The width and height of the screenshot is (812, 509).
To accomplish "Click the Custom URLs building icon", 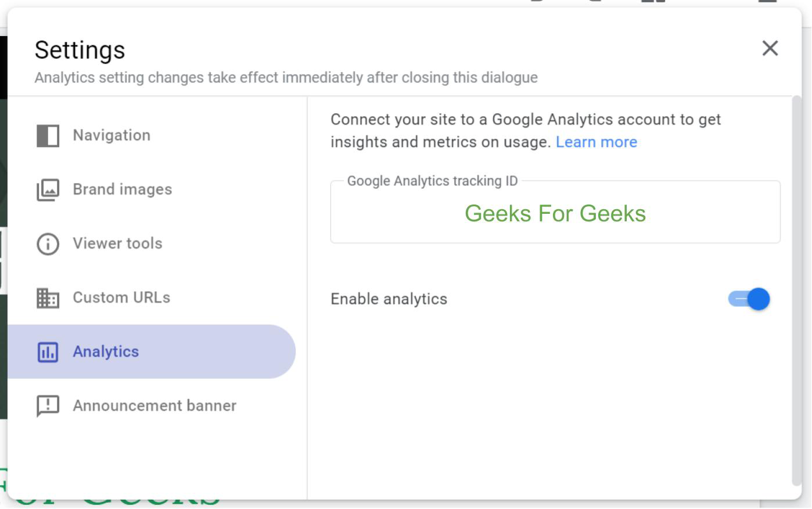I will pos(48,298).
